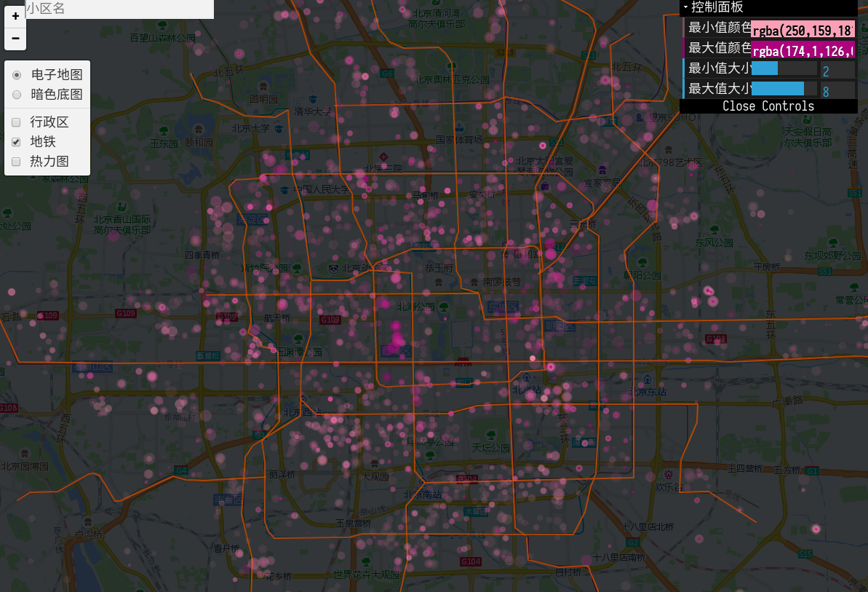Open the 最大值颜色 color field

coord(803,51)
